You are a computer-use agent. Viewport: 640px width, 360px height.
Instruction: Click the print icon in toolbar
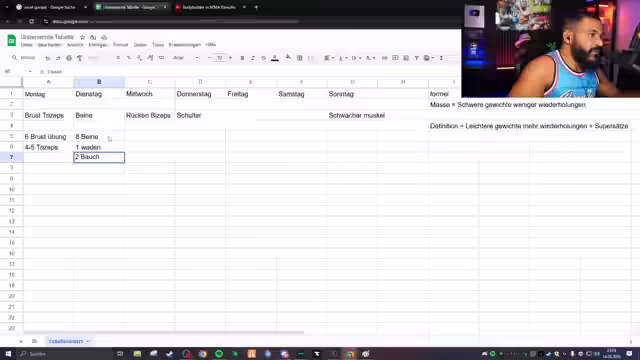69,58
